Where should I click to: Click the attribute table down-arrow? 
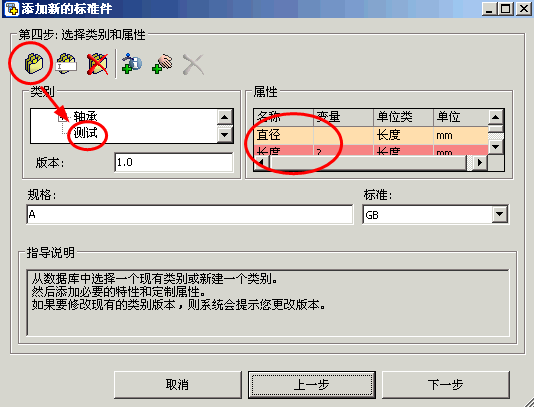(496, 147)
